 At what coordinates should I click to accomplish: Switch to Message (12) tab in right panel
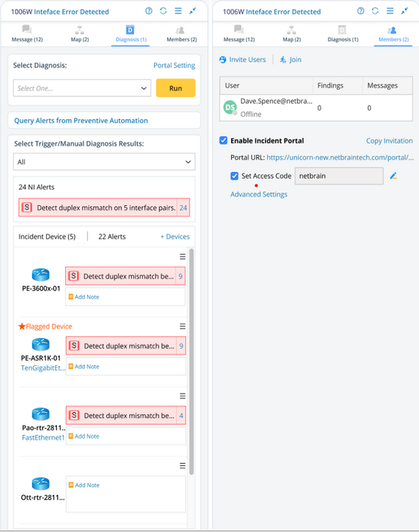tap(239, 33)
